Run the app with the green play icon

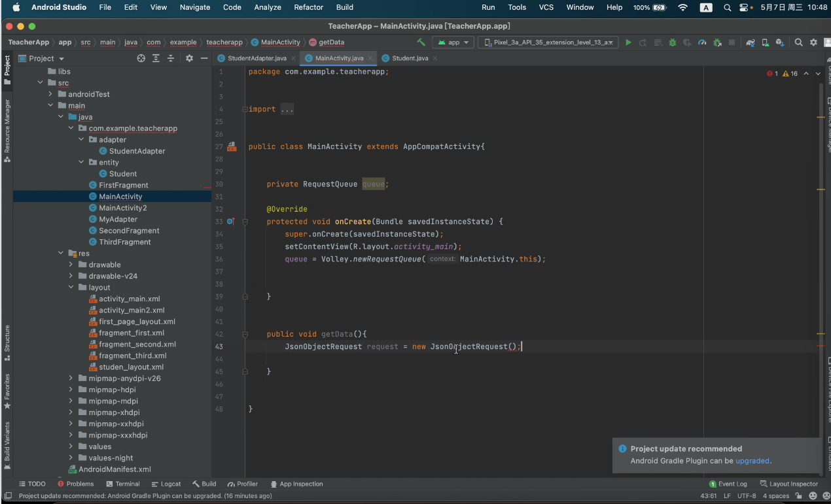pos(628,42)
